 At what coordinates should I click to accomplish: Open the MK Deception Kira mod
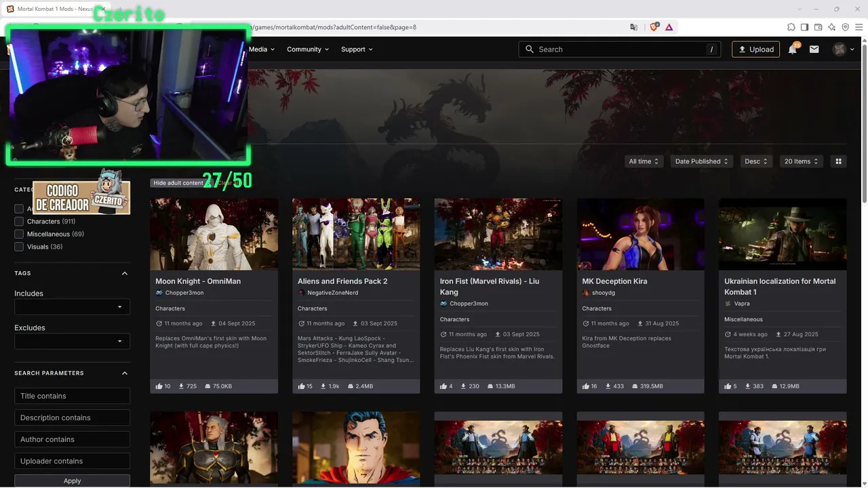pos(614,281)
